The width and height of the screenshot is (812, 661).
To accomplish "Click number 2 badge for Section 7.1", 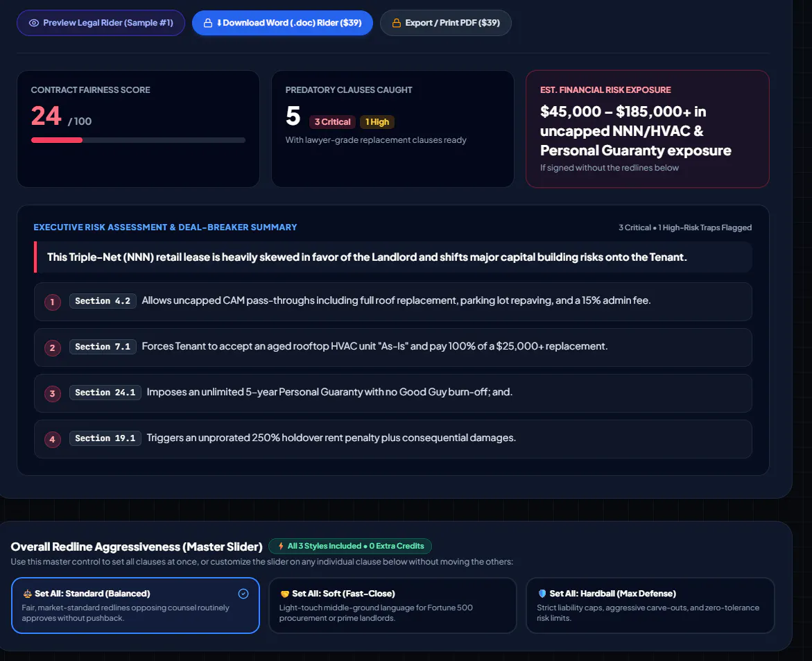I will [52, 347].
